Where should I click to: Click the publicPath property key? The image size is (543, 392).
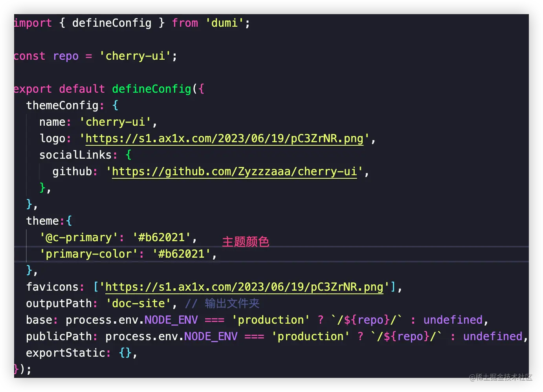point(59,337)
